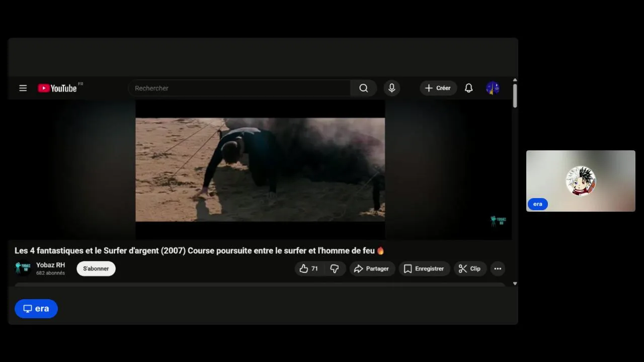Subscribe with the S'abonner button
The image size is (644, 362).
coord(96,268)
